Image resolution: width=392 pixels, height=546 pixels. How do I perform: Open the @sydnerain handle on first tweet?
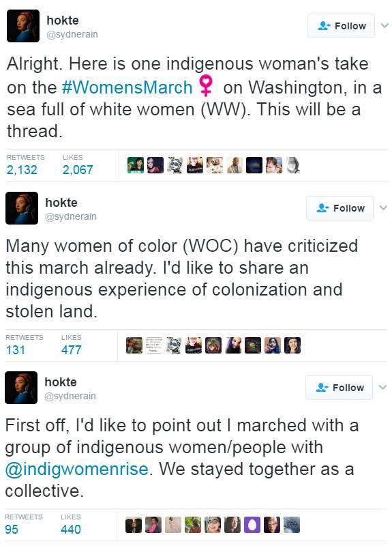click(72, 35)
